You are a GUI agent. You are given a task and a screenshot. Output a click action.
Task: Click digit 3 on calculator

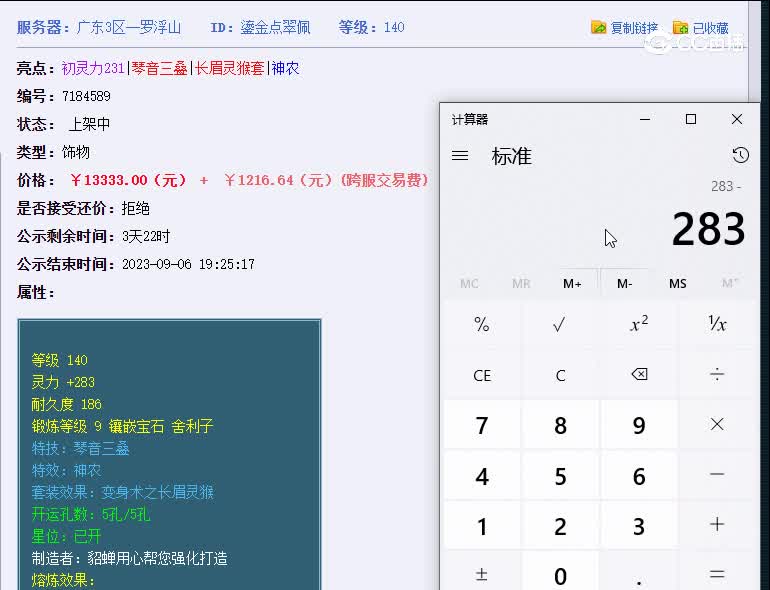coord(639,525)
